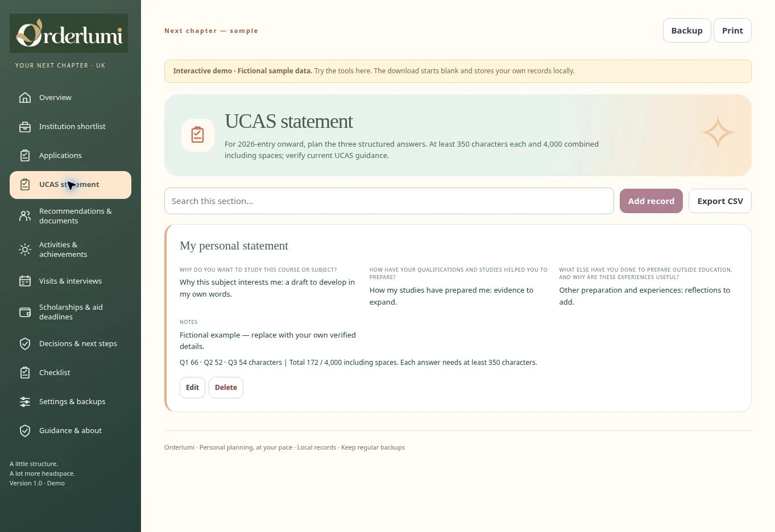Go to Decisions & next steps

tap(71, 344)
